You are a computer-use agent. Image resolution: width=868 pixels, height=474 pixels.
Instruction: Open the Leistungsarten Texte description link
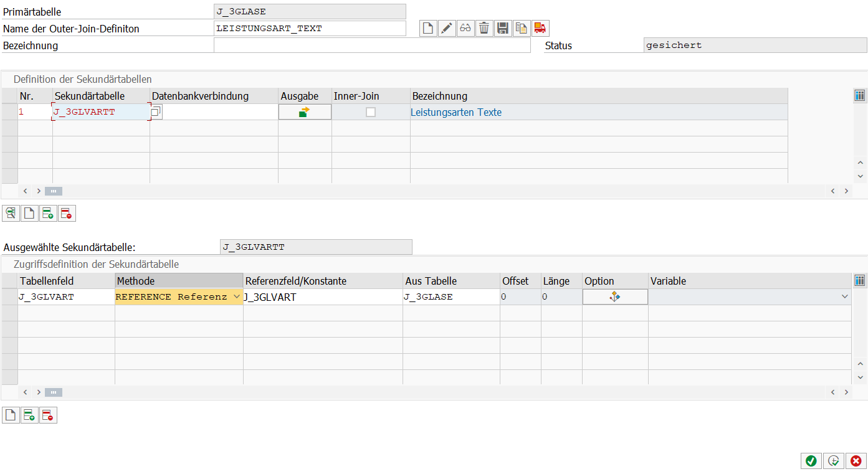tap(455, 113)
